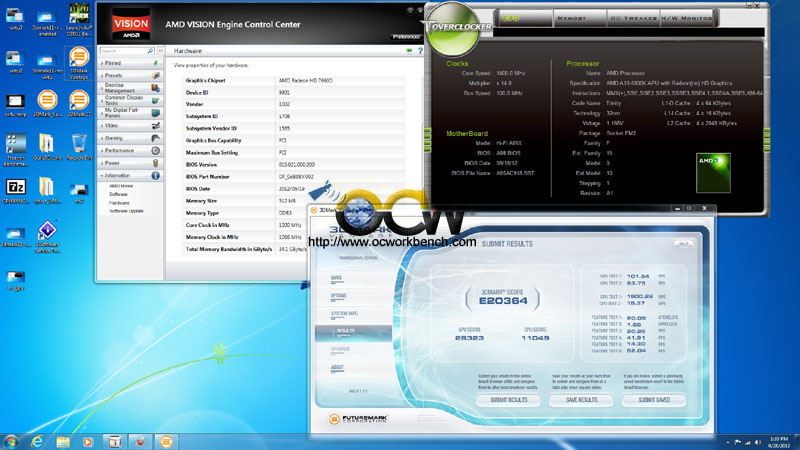Expand the Gaming section in AMD sidebar
The height and width of the screenshot is (450, 800).
point(130,138)
